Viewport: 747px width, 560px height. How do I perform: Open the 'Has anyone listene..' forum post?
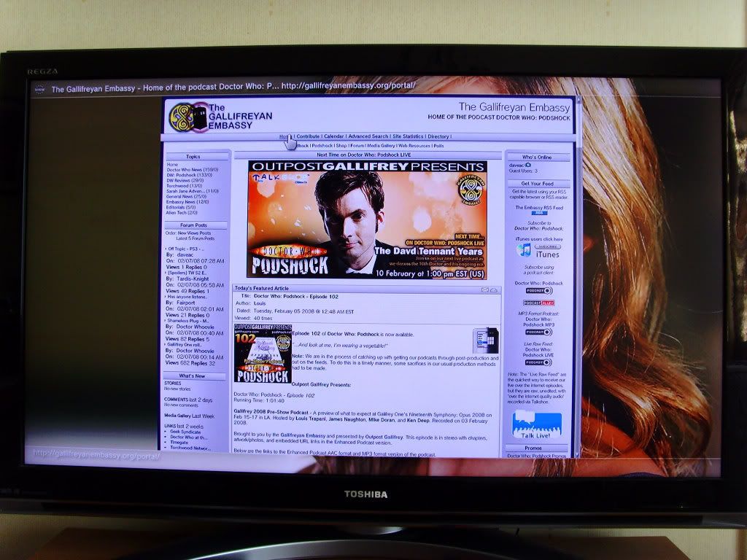tap(188, 297)
